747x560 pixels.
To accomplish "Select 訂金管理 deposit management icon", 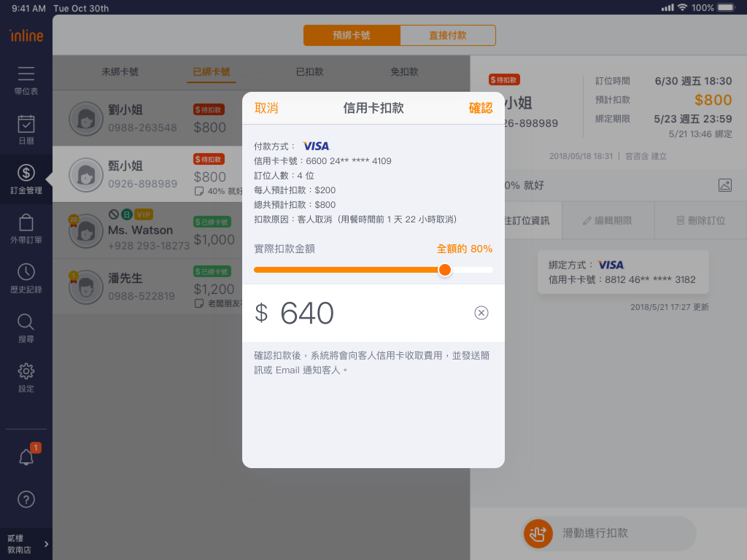I will [x=26, y=174].
